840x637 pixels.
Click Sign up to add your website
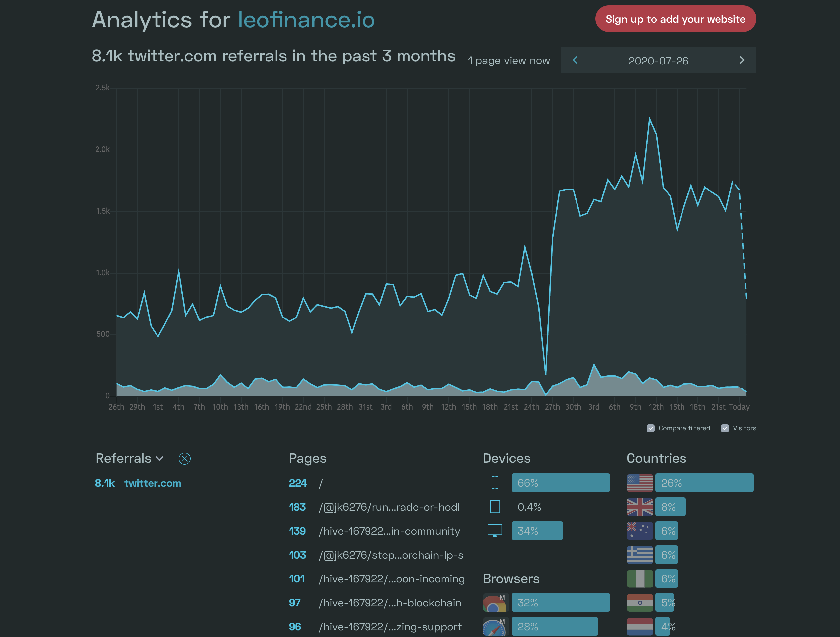[676, 19]
